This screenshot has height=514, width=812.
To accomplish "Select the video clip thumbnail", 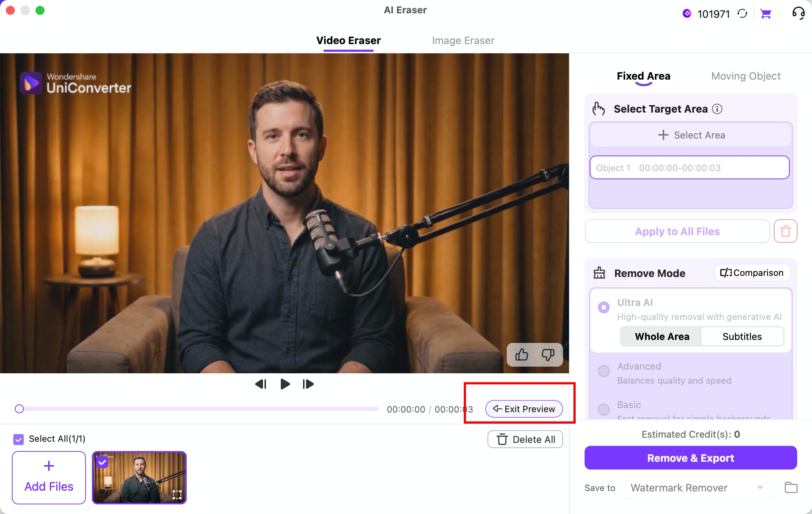I will [x=139, y=477].
